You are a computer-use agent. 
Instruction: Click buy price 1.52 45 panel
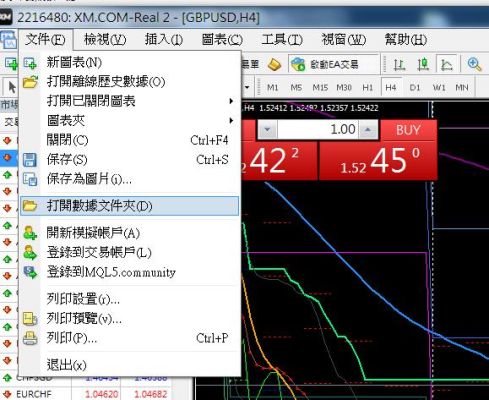(378, 161)
